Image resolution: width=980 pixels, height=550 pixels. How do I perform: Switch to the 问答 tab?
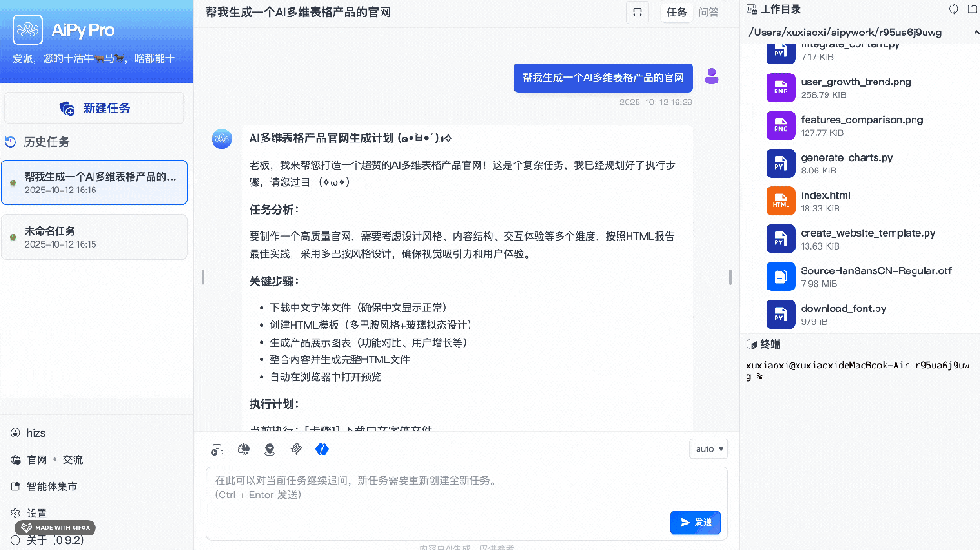click(708, 12)
